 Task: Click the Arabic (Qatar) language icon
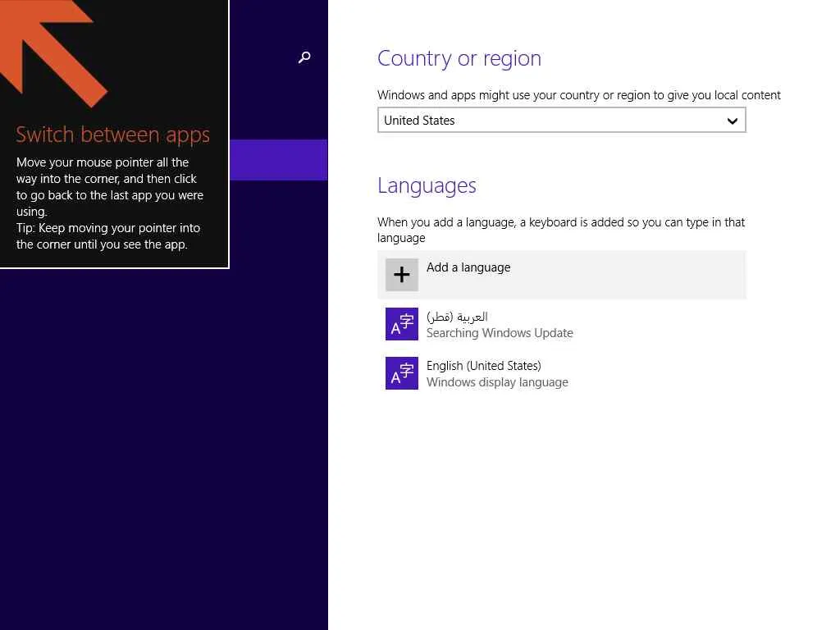pyautogui.click(x=402, y=324)
